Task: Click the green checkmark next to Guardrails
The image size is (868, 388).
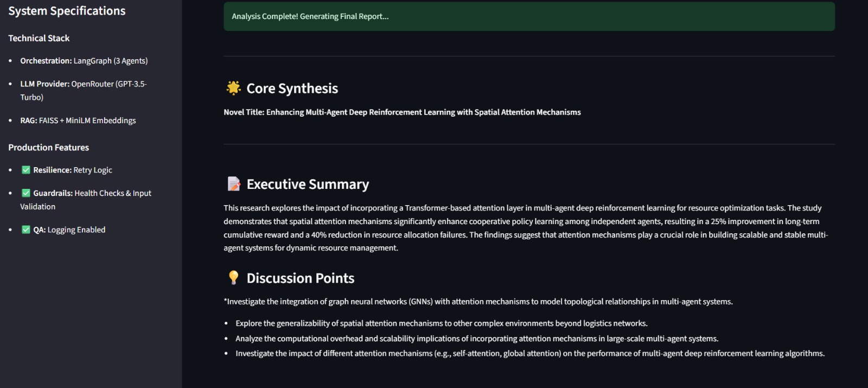Action: point(25,193)
